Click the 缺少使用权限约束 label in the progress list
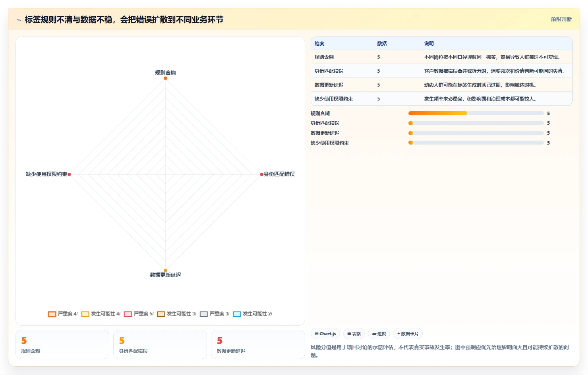The height and width of the screenshot is (375, 588). [x=330, y=143]
